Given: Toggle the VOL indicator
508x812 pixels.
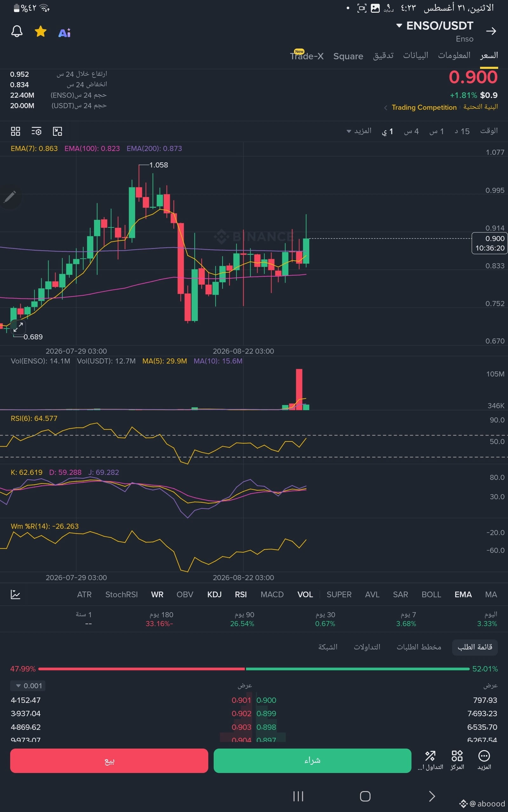Looking at the screenshot, I should tap(305, 595).
